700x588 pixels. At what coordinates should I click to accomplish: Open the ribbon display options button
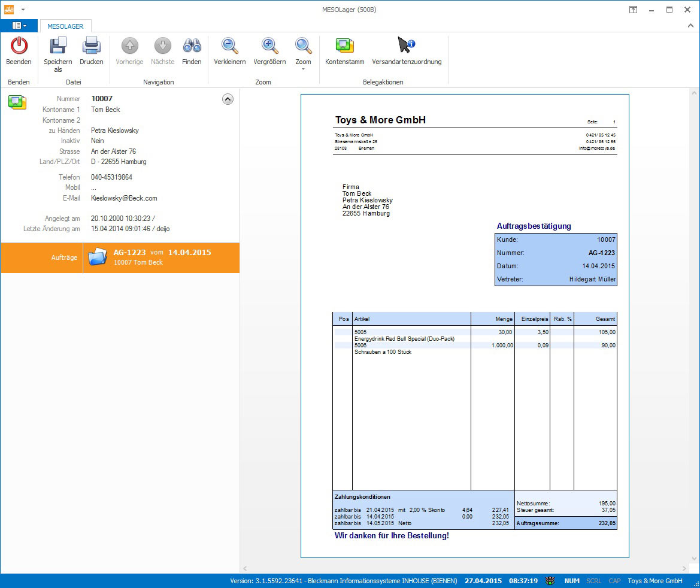(x=633, y=10)
